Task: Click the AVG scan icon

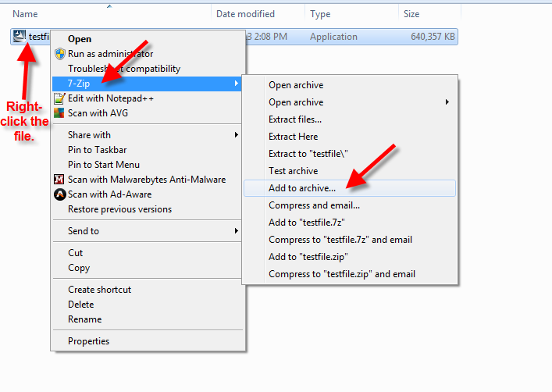Action: coord(59,113)
